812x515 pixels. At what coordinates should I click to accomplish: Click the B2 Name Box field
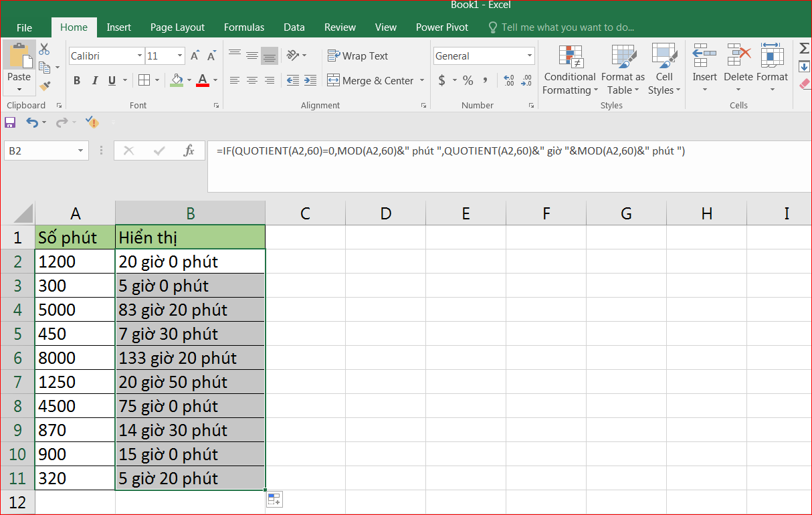coord(39,151)
